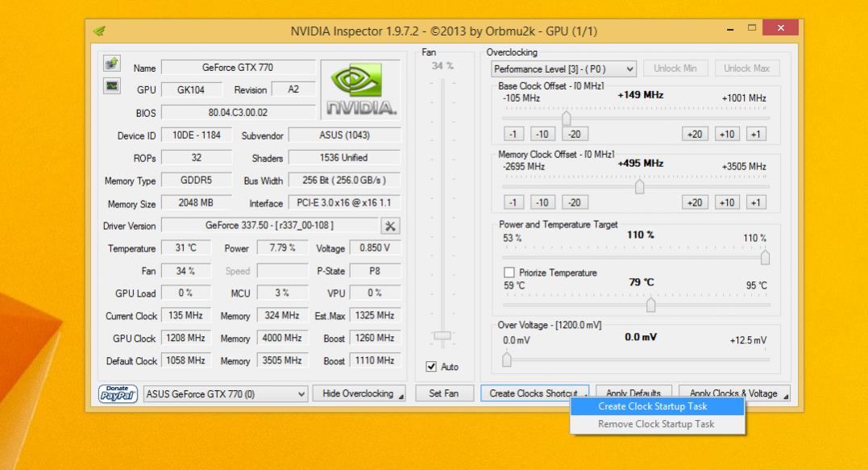Click the green app icon in title bar
This screenshot has height=470, width=868.
point(99,31)
